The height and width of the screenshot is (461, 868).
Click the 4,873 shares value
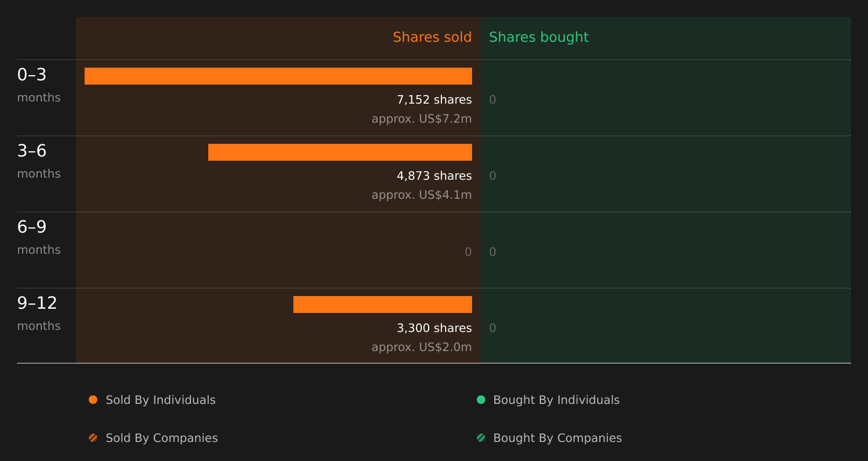pos(435,176)
